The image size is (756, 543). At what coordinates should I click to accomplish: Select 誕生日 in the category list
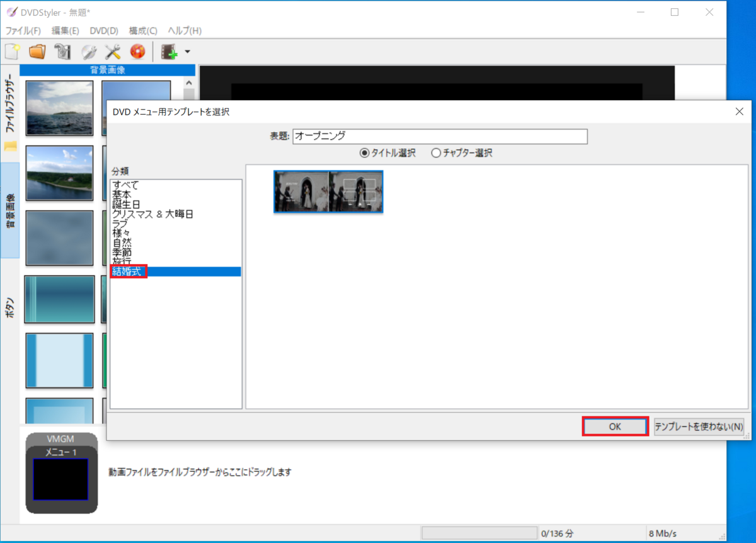(x=176, y=204)
